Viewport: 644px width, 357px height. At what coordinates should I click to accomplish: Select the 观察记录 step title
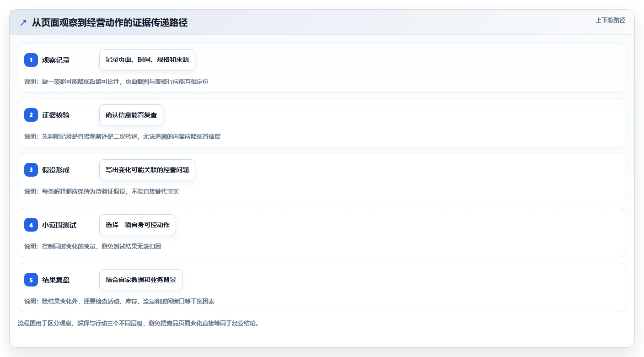point(56,60)
